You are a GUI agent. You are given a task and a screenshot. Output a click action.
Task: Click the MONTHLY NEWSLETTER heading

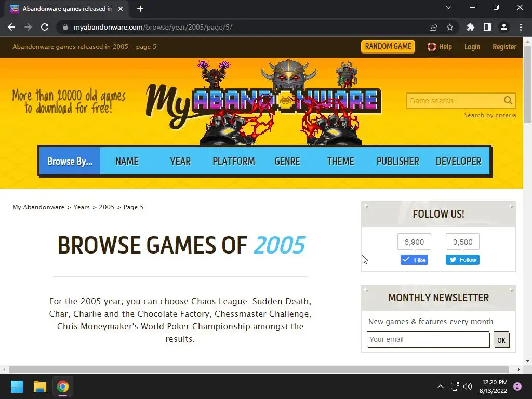pyautogui.click(x=438, y=298)
